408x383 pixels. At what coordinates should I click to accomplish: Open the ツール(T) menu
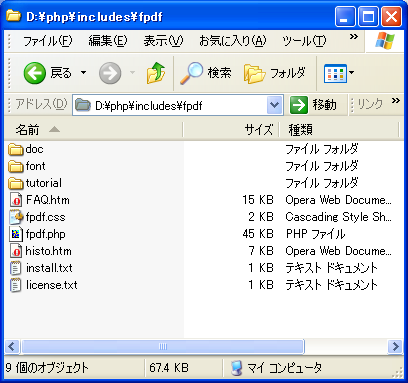click(x=304, y=41)
